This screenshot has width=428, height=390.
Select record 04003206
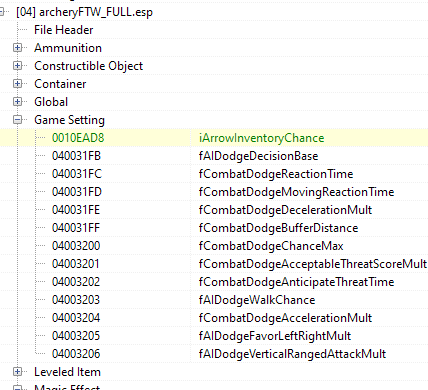[76, 354]
